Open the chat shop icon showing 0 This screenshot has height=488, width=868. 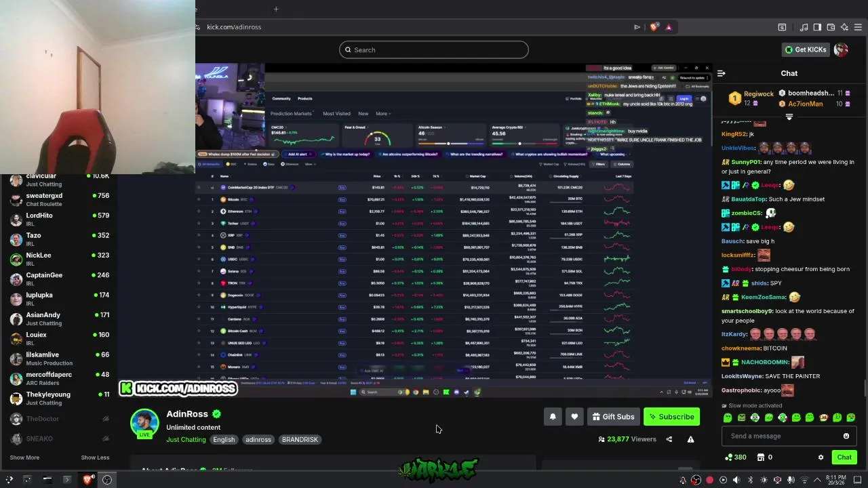[764, 457]
